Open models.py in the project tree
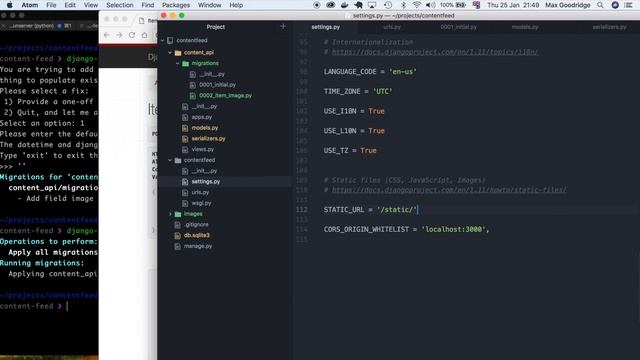The height and width of the screenshot is (360, 640). (x=205, y=128)
